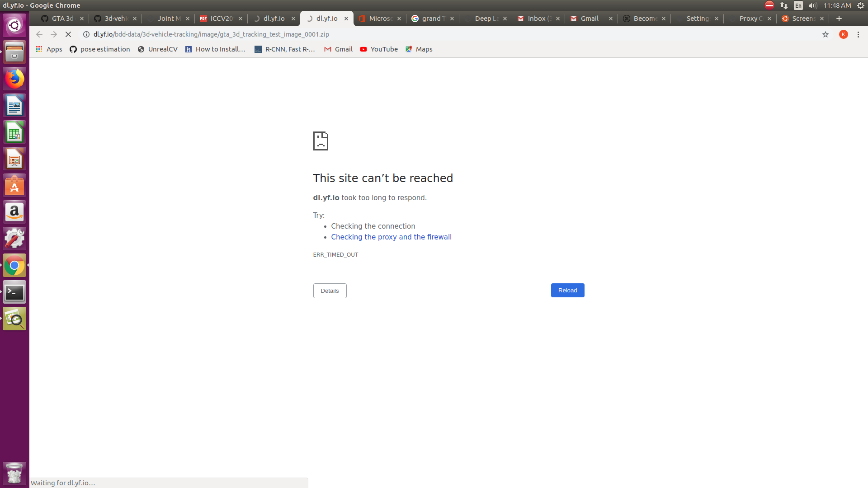Open Apps bookmarks shortcut
868x488 pixels.
(x=49, y=49)
